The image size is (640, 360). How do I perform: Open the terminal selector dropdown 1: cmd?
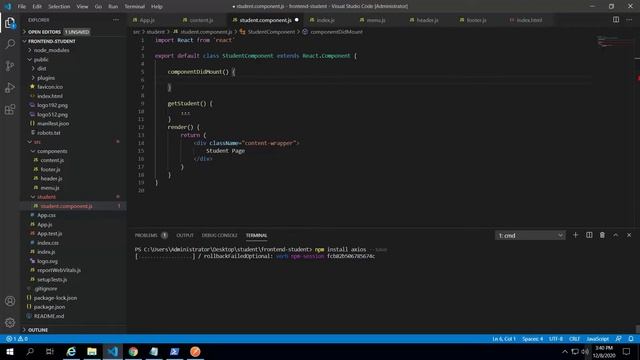click(530, 236)
